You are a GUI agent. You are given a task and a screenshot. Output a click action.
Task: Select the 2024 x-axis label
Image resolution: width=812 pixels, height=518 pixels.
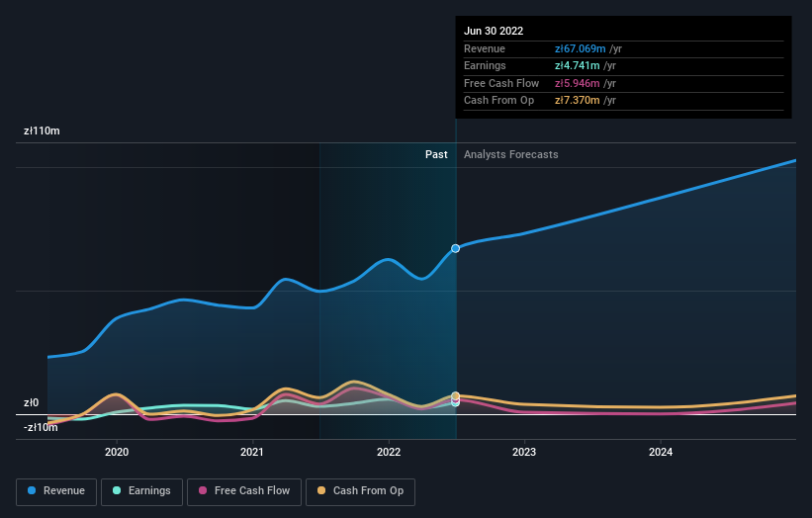click(661, 452)
